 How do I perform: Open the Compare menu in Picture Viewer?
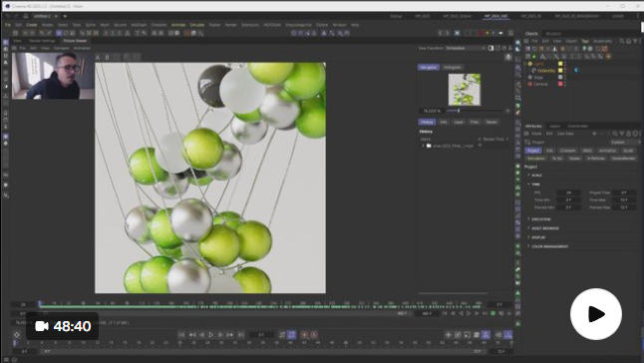[x=61, y=48]
